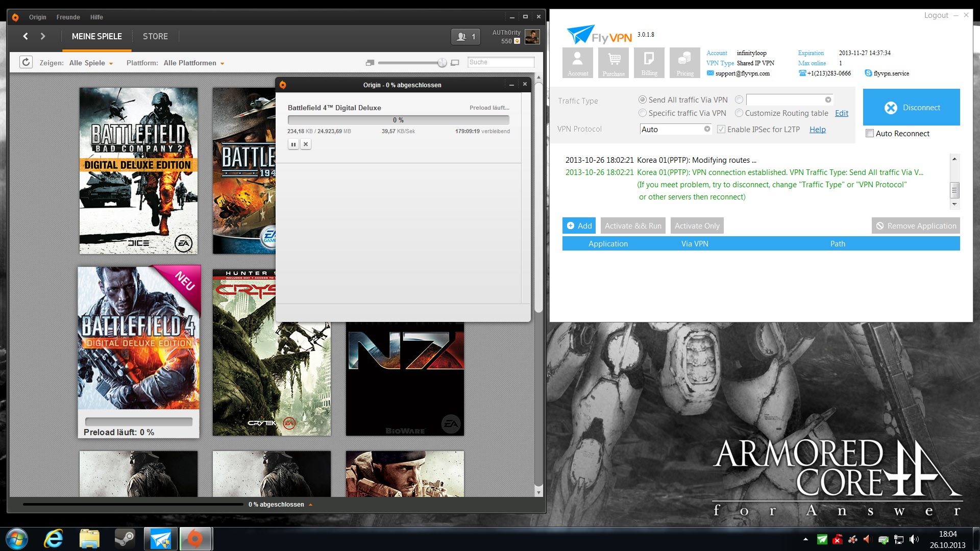This screenshot has width=980, height=551.
Task: Go forward in Origin navigation
Action: coord(43,36)
